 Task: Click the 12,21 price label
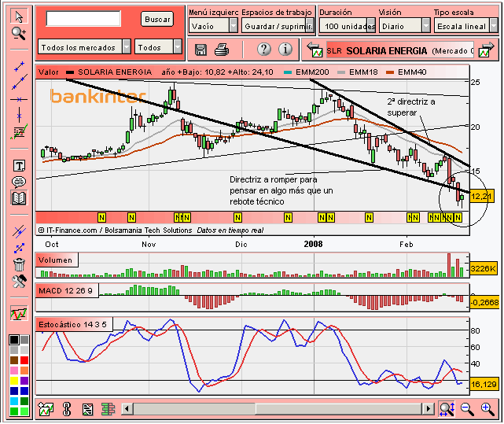click(481, 196)
